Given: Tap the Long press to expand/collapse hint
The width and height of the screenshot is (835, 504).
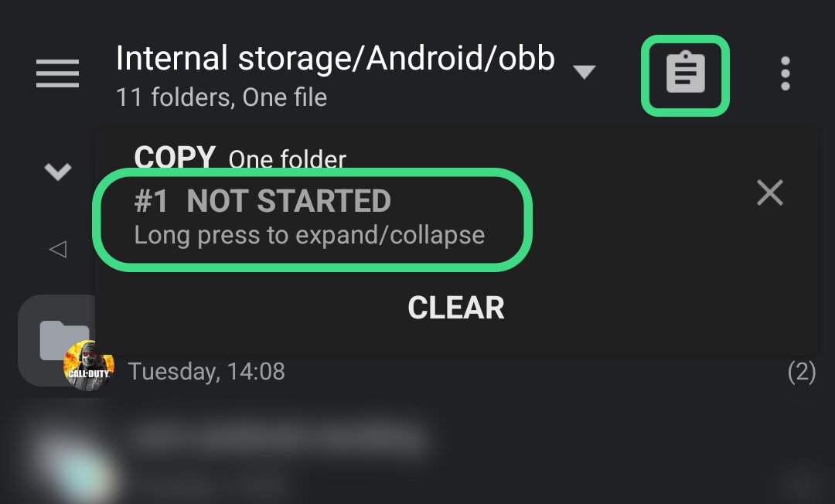Looking at the screenshot, I should (309, 235).
